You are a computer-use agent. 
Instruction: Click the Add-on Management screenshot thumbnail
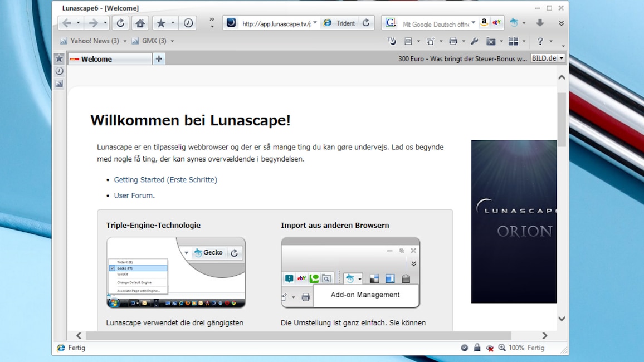350,272
